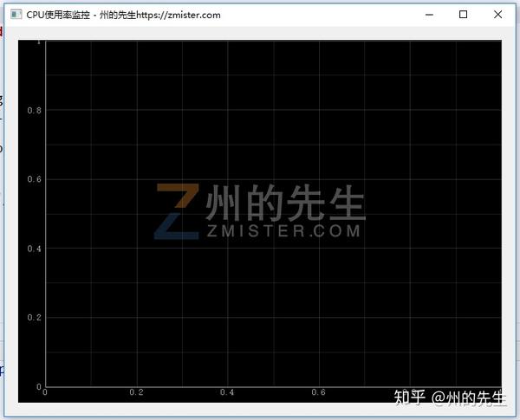Click the CPU使用率监控 window title
520x420 pixels.
(58, 15)
